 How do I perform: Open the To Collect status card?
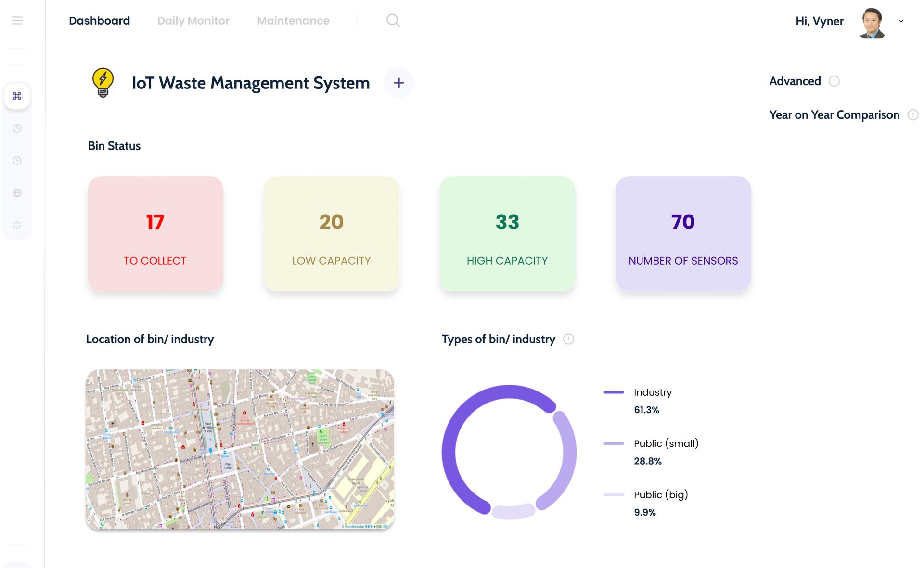[x=155, y=233]
